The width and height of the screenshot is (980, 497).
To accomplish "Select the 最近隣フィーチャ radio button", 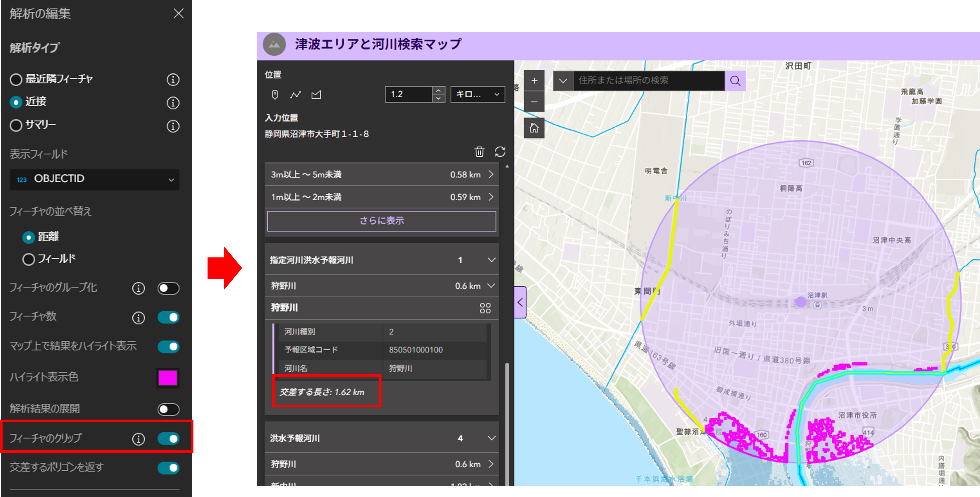I will pyautogui.click(x=16, y=79).
